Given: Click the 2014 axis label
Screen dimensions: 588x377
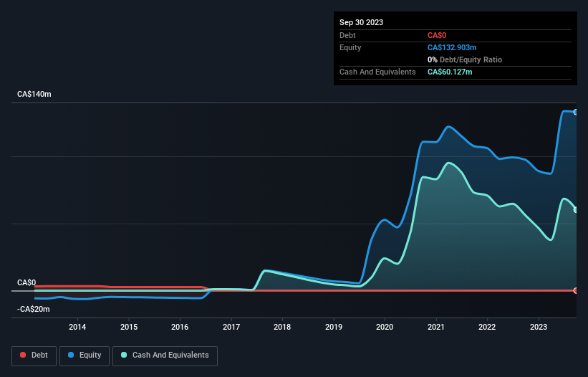Looking at the screenshot, I should [77, 327].
